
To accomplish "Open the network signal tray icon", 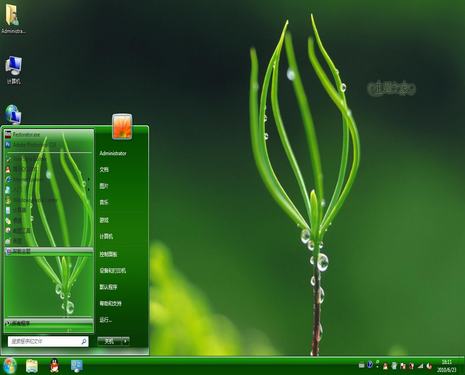I will pos(420,366).
